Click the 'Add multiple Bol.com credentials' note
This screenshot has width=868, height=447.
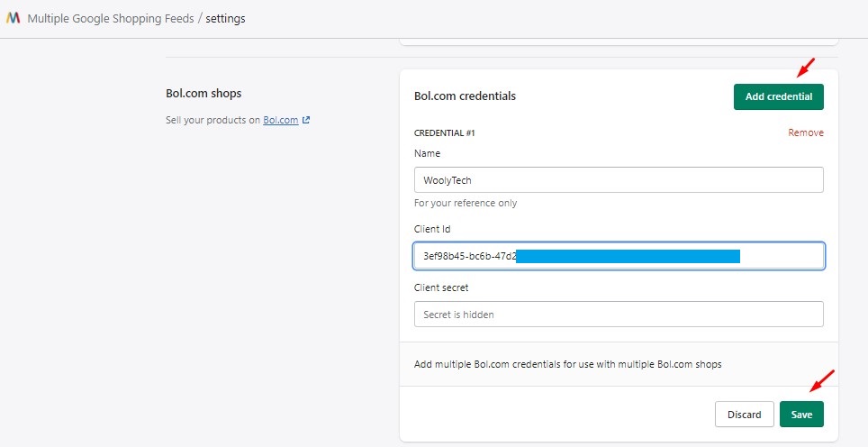click(x=567, y=365)
